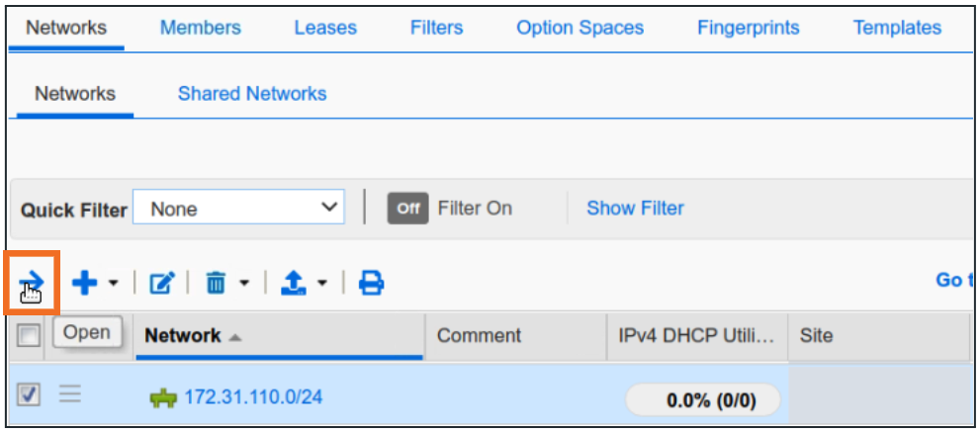This screenshot has height=433, width=980.
Task: Open the row action hamburger menu
Action: tap(69, 395)
